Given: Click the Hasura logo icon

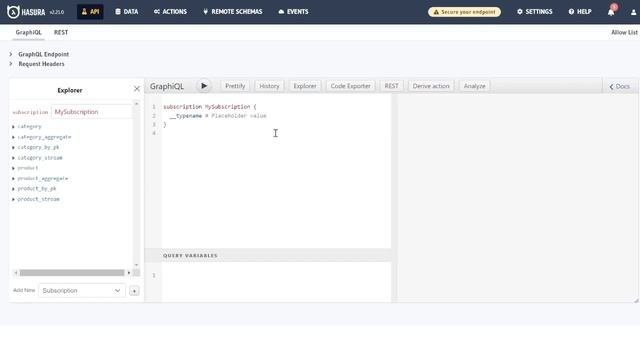Looking at the screenshot, I should 13,12.
